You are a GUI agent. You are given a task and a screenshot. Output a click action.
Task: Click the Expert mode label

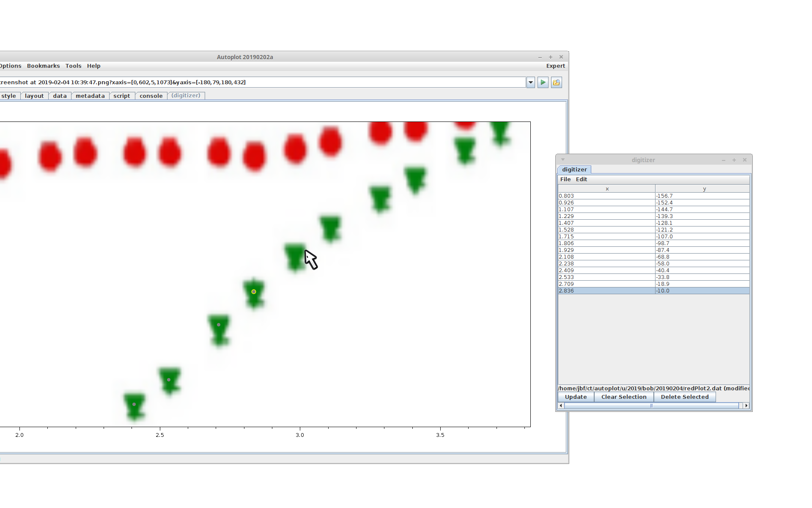(x=555, y=66)
